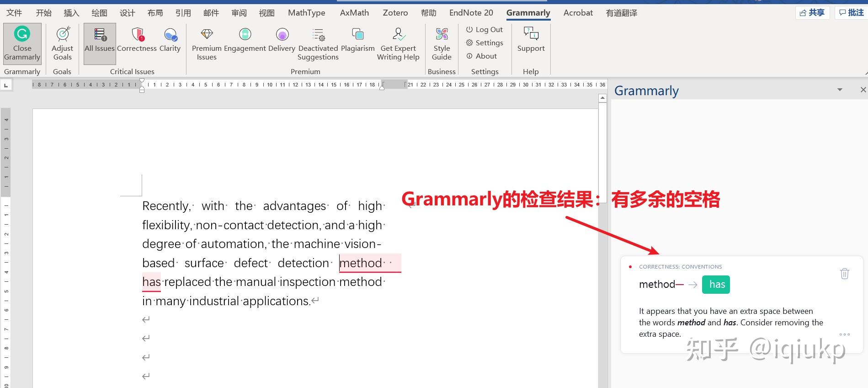Show Clarity issues

pos(170,40)
